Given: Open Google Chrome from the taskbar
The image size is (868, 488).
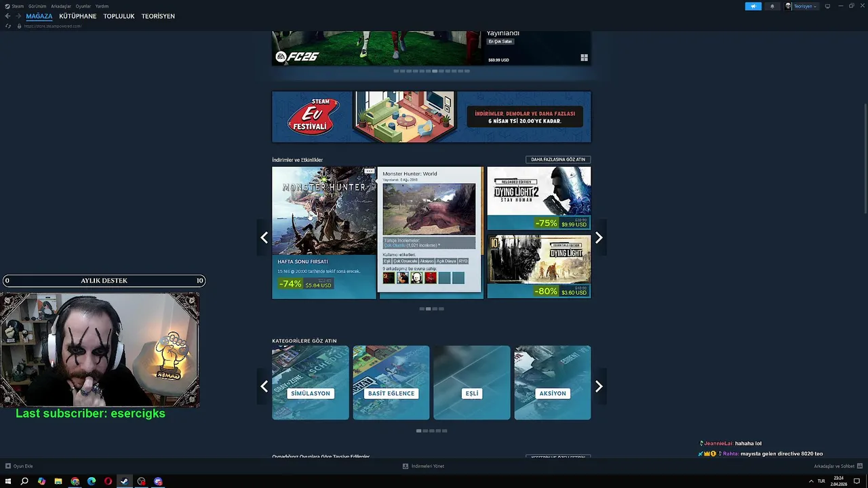Looking at the screenshot, I should [75, 481].
